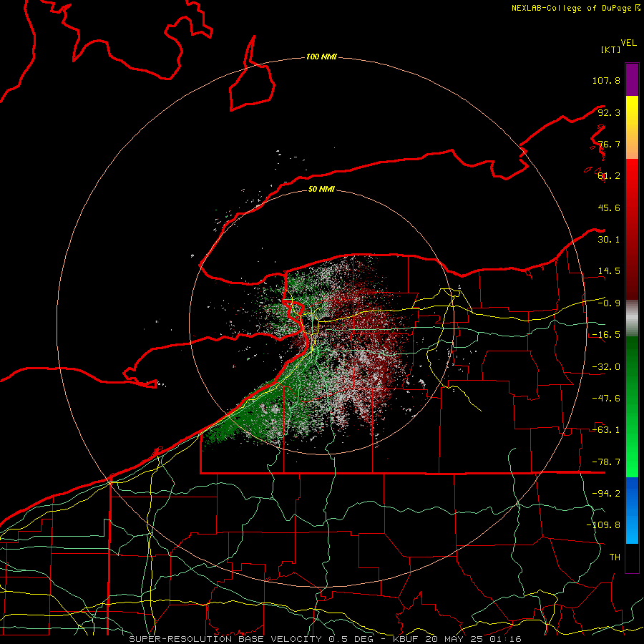Select the -0.9 velocity scale label
644x644 pixels.
pos(609,303)
